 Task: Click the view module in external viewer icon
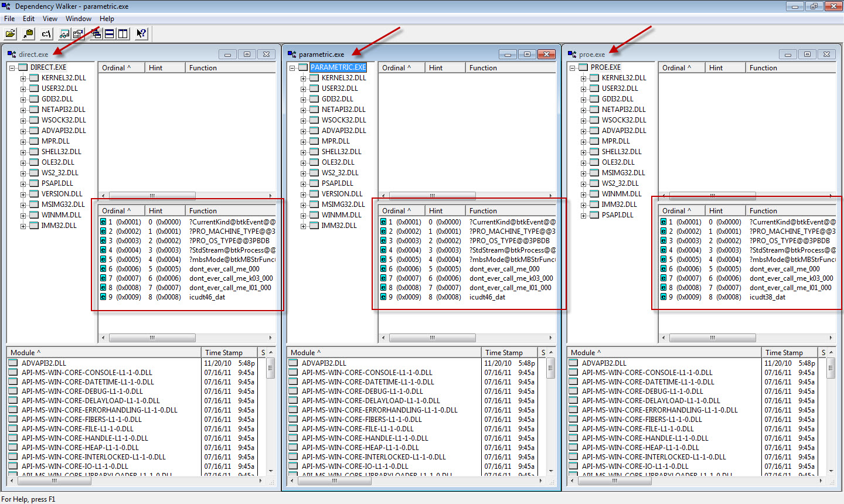64,34
